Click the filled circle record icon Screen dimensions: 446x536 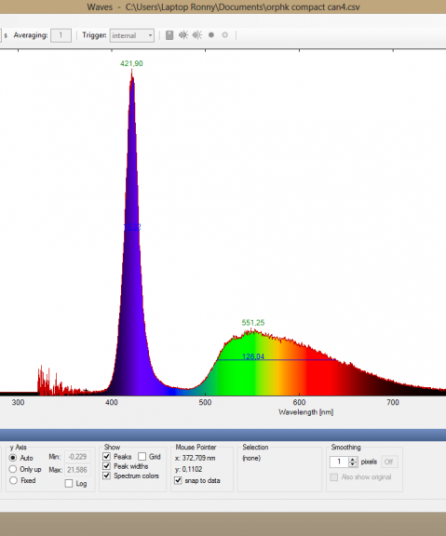coord(211,35)
